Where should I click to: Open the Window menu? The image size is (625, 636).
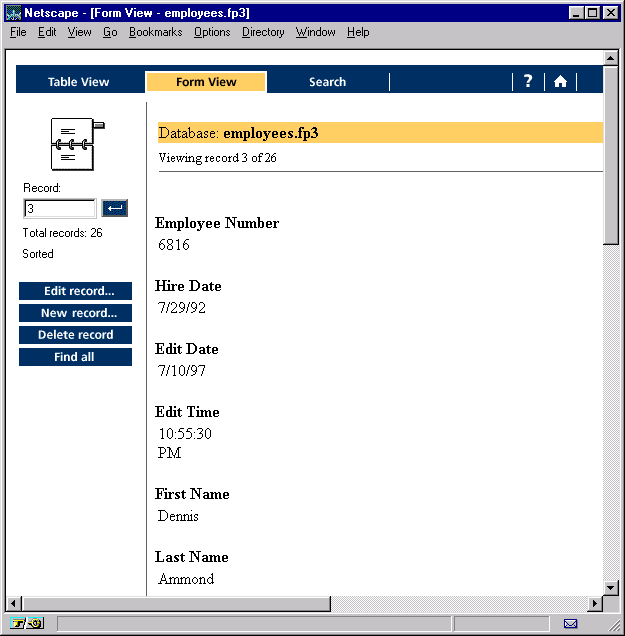(x=316, y=32)
